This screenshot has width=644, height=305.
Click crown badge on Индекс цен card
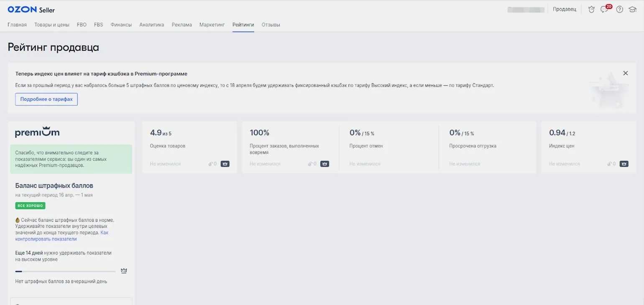click(624, 164)
